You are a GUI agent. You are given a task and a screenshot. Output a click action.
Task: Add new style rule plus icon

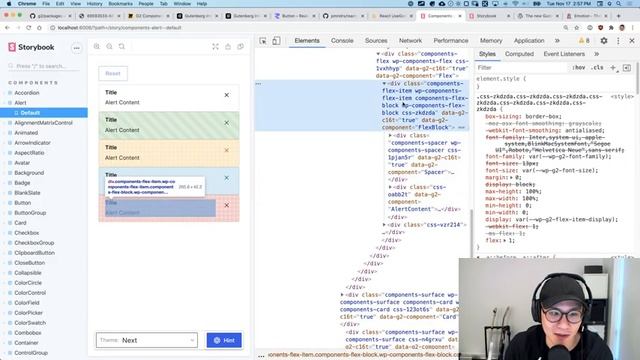point(613,68)
